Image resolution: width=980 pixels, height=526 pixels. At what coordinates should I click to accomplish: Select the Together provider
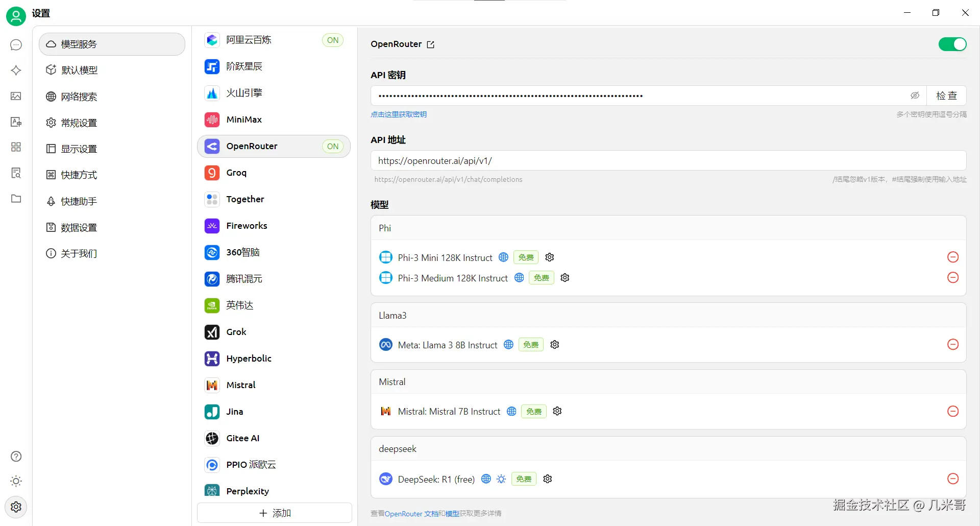coord(274,199)
